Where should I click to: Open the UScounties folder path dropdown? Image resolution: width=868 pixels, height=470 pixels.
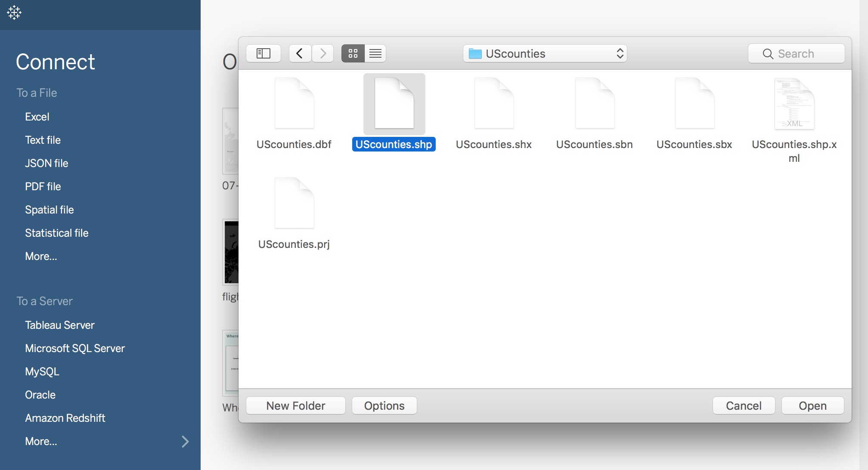click(x=545, y=53)
